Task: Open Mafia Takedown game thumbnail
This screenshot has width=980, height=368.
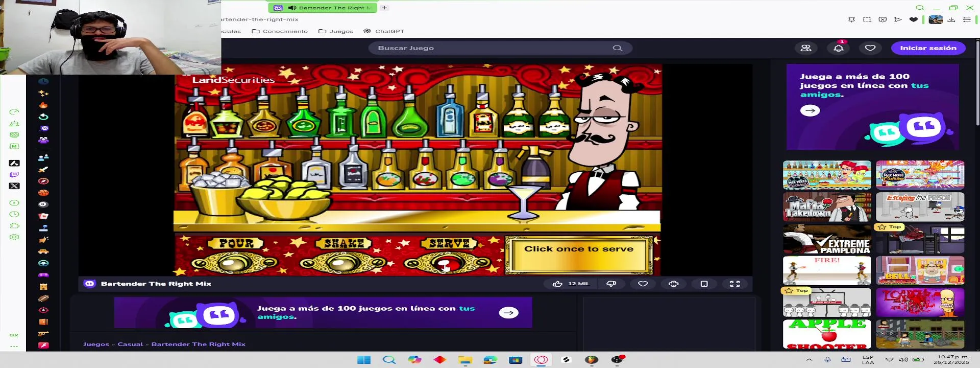Action: (x=827, y=207)
